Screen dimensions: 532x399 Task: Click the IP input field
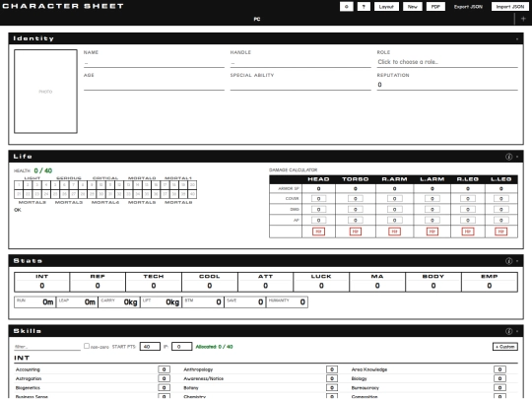pyautogui.click(x=182, y=347)
